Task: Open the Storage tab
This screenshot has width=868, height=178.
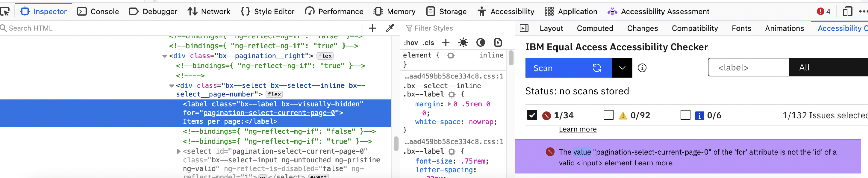Action: tap(446, 11)
